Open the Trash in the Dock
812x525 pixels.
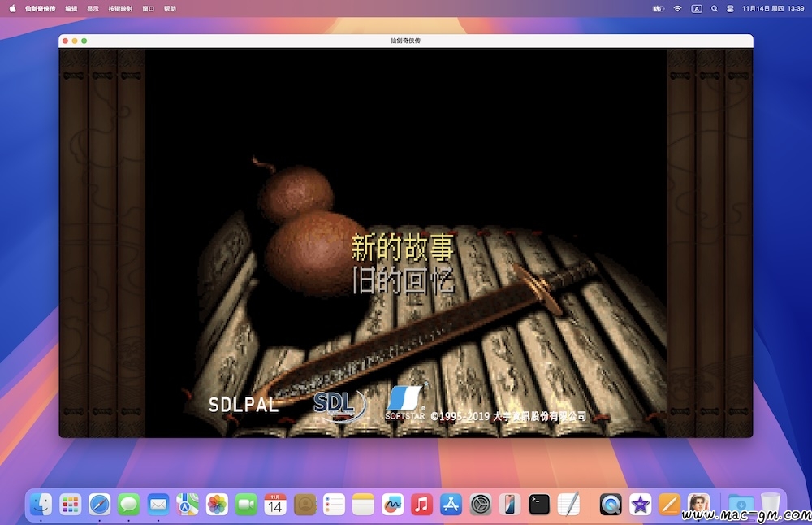point(771,504)
